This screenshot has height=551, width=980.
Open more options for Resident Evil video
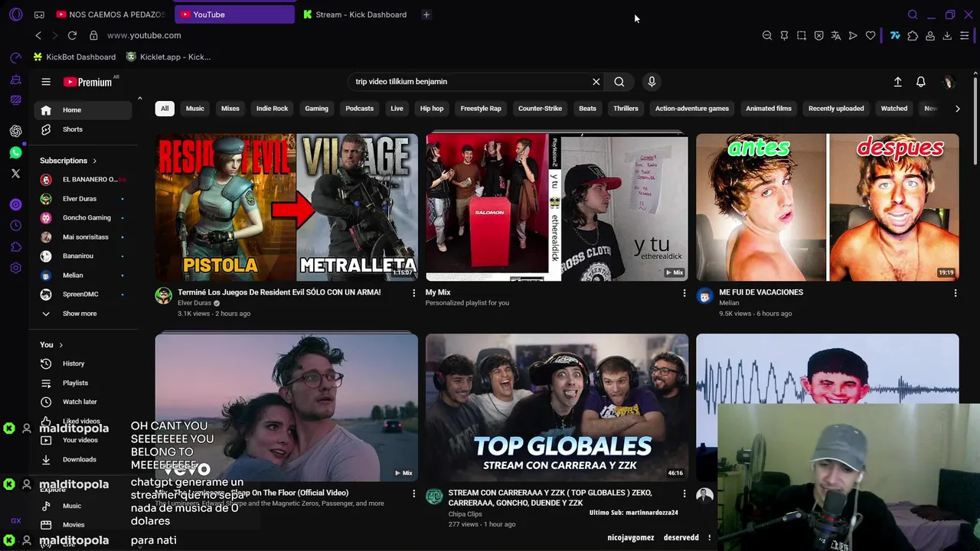point(414,293)
